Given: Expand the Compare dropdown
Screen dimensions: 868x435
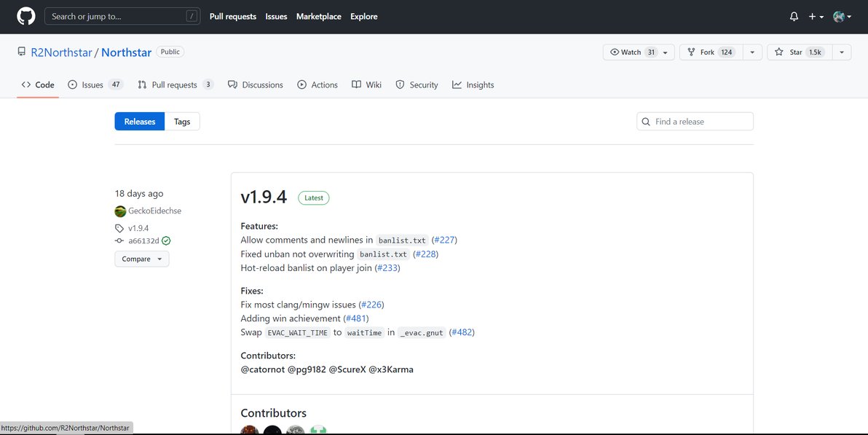Looking at the screenshot, I should point(141,259).
